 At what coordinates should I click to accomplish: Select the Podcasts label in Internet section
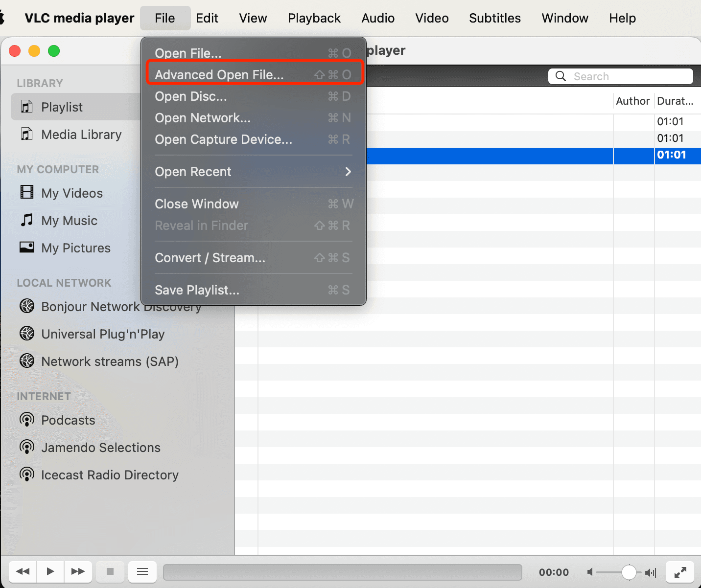tap(68, 420)
